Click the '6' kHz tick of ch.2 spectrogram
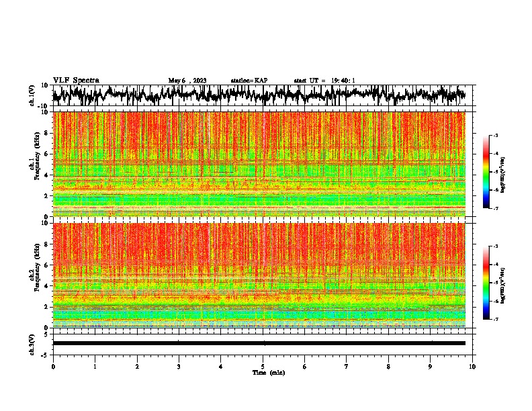 [47, 265]
